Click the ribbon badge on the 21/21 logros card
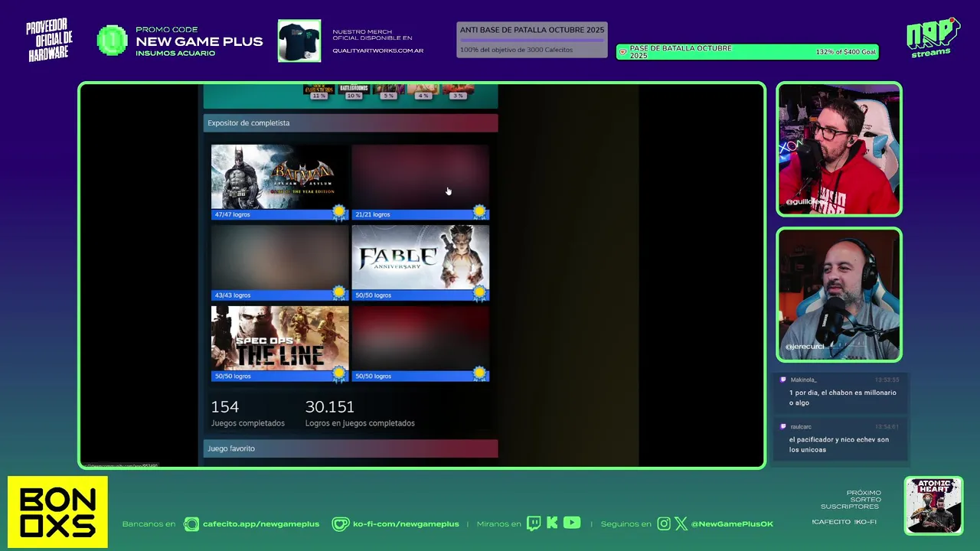This screenshot has width=980, height=551. 479,212
